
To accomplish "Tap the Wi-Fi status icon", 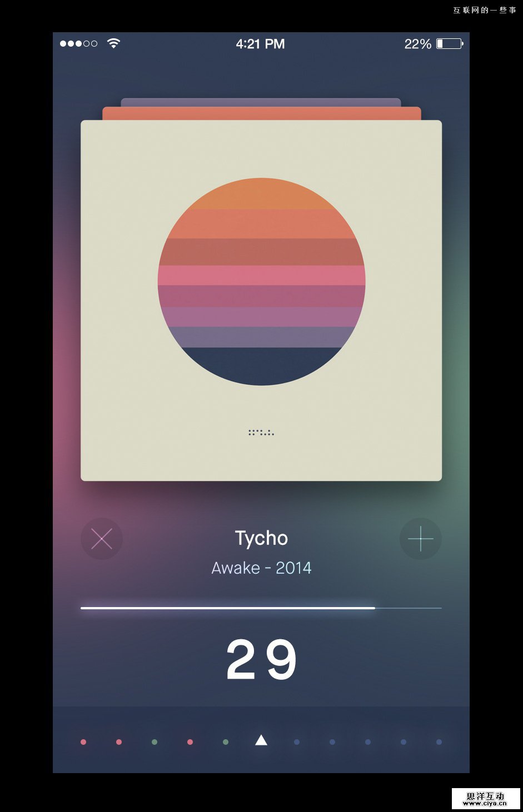I will [113, 43].
